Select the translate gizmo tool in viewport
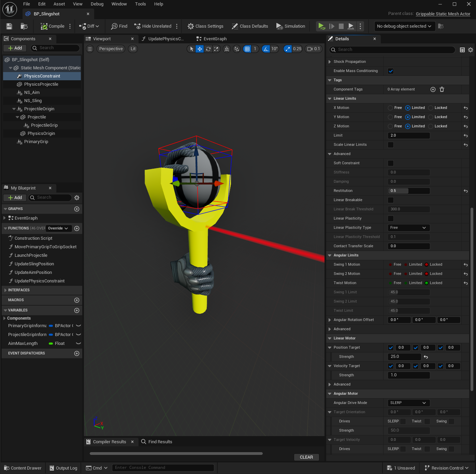 click(200, 49)
